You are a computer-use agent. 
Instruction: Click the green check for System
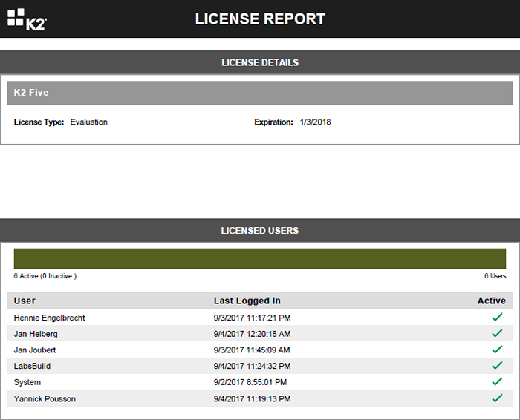click(x=497, y=382)
